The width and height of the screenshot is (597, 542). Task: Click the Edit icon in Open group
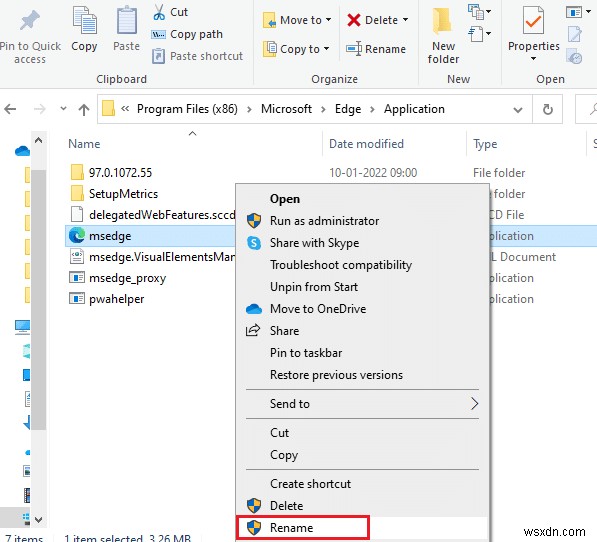pos(574,34)
